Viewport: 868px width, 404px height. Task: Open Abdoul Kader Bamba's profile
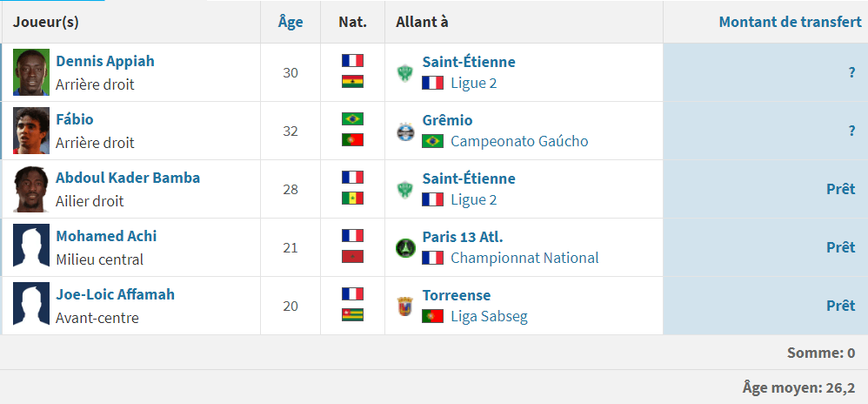coord(128,178)
